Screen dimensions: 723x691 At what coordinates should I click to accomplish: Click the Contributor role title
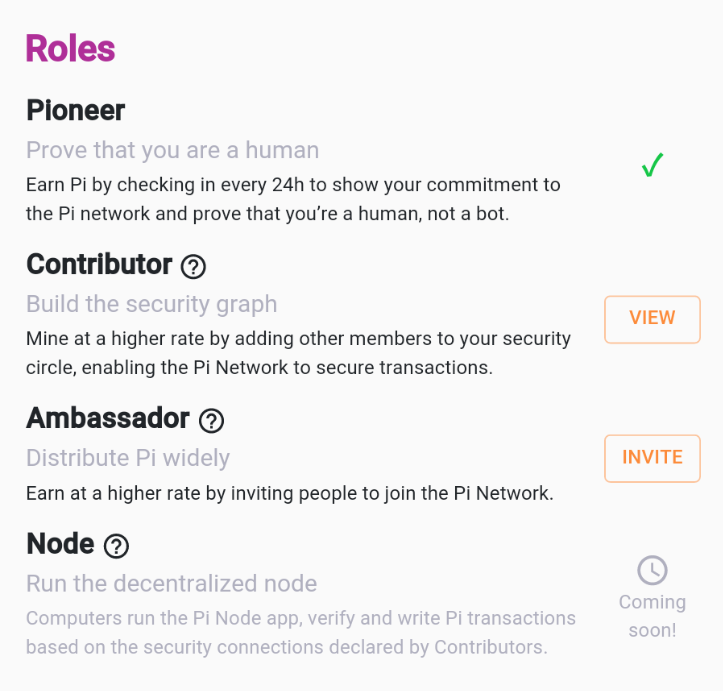99,265
